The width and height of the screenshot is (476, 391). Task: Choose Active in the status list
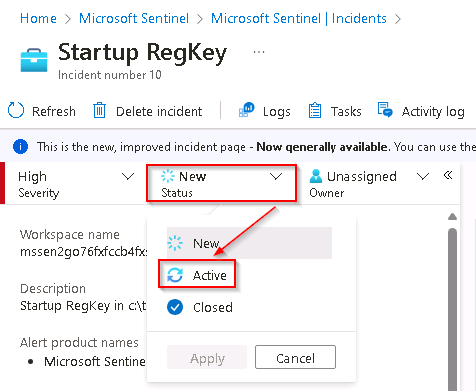click(197, 275)
